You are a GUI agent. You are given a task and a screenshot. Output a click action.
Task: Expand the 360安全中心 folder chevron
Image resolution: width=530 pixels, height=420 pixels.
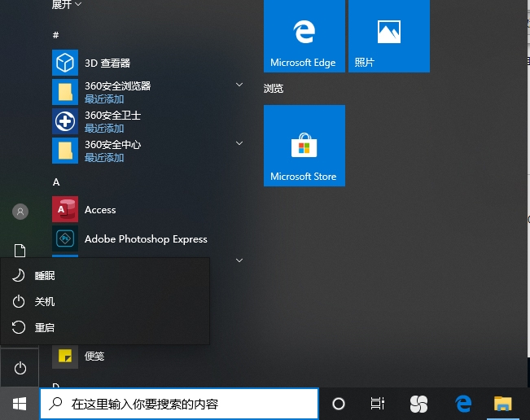point(239,143)
